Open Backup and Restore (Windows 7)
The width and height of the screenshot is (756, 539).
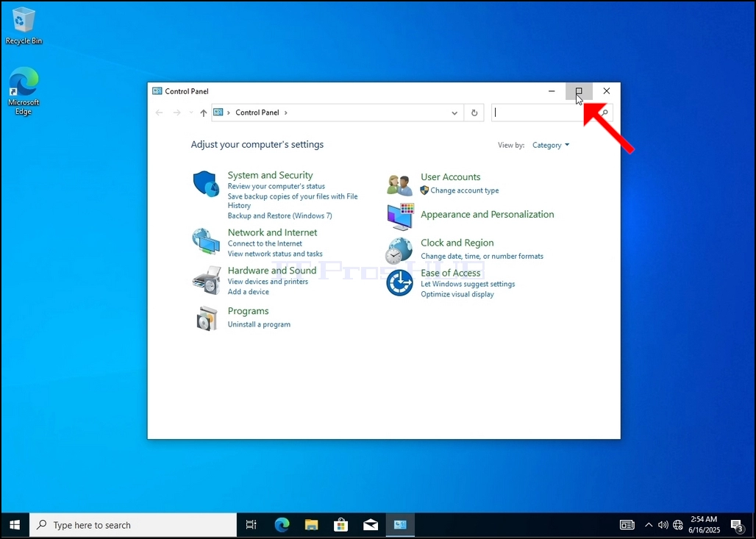click(x=279, y=215)
